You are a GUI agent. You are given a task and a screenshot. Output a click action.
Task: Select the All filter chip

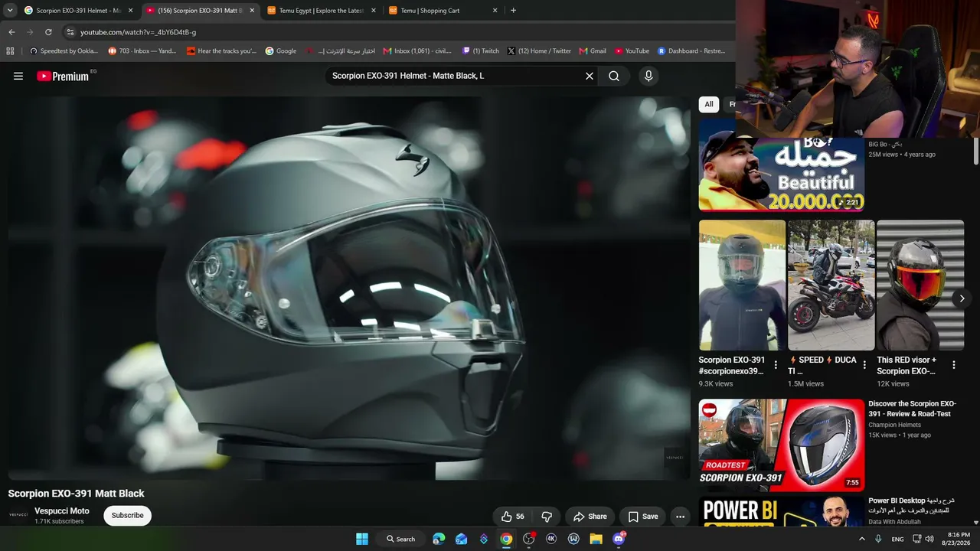709,104
